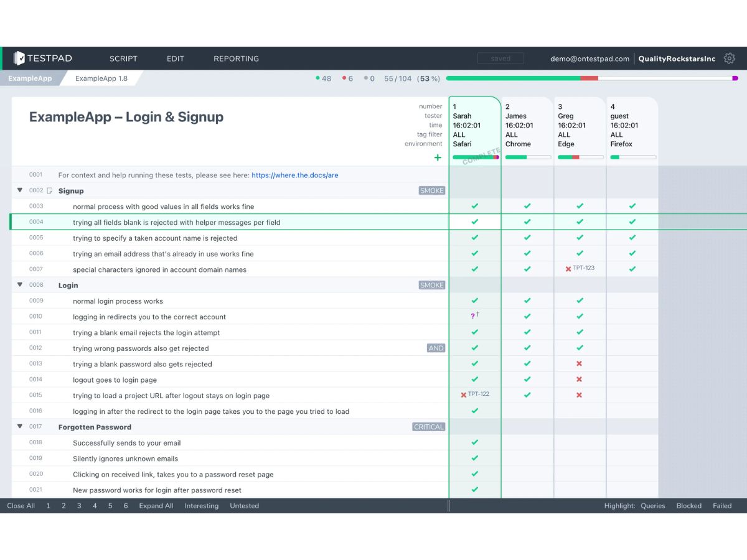Image resolution: width=747 pixels, height=560 pixels.
Task: Click the AND tag on row 0012
Action: 436,348
